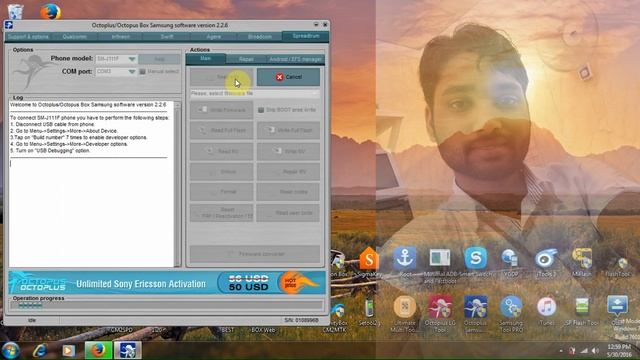Select the Swift tab

(x=167, y=37)
